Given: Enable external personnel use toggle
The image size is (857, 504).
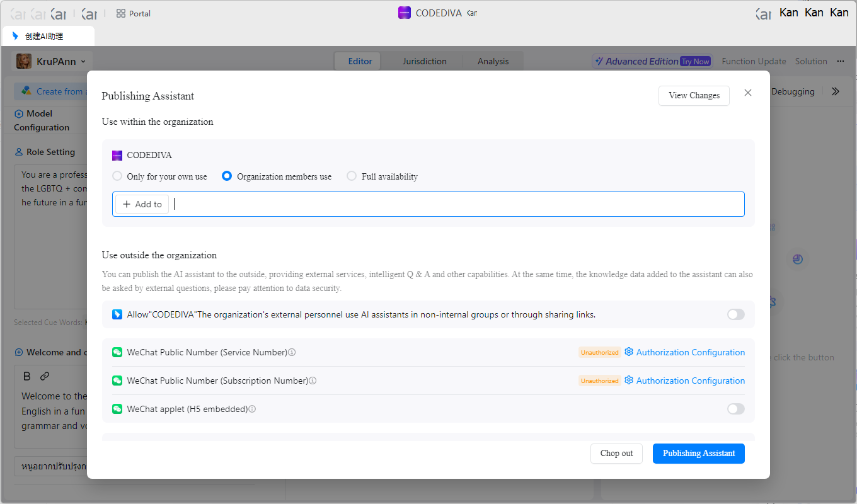Looking at the screenshot, I should [x=735, y=314].
